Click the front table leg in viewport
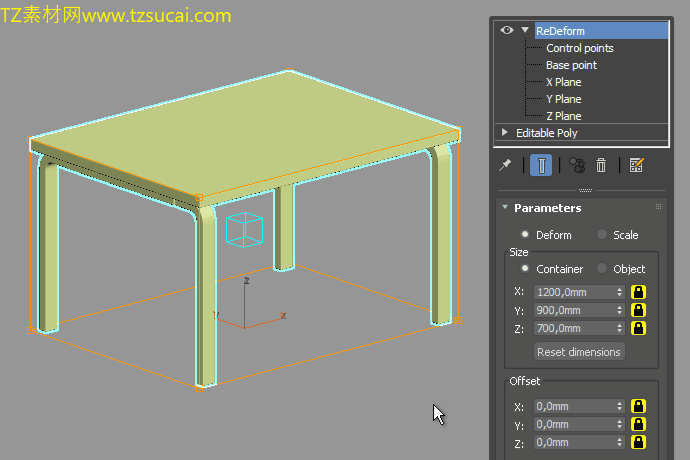The image size is (690, 460). pyautogui.click(x=206, y=297)
